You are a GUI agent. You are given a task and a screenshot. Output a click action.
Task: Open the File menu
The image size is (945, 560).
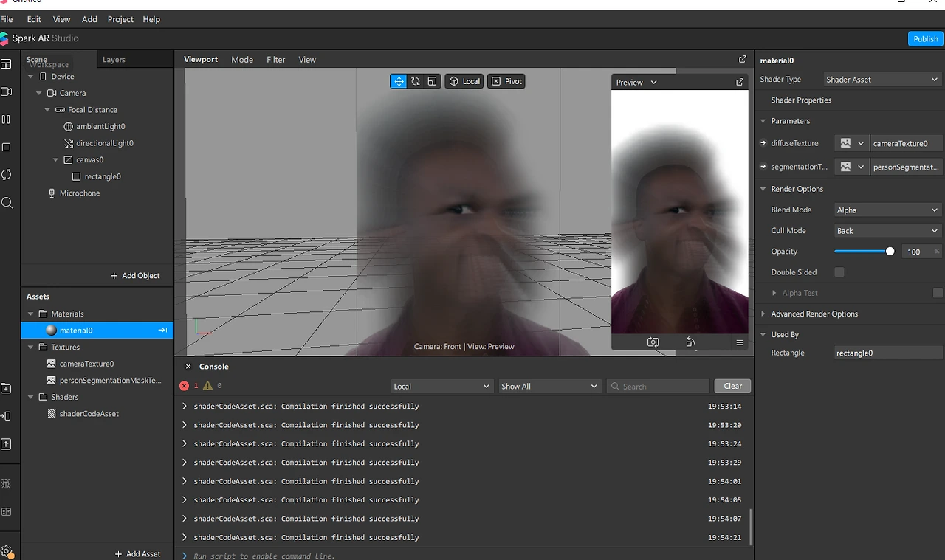pyautogui.click(x=7, y=19)
